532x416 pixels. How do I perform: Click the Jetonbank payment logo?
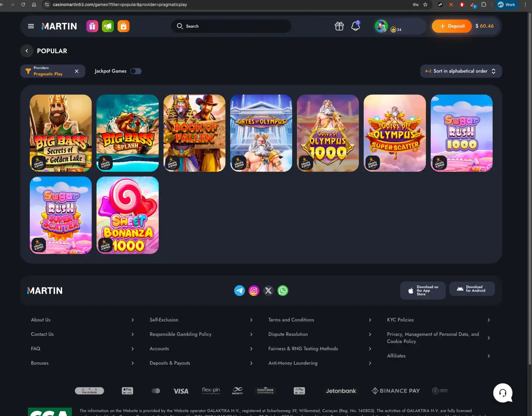[341, 391]
